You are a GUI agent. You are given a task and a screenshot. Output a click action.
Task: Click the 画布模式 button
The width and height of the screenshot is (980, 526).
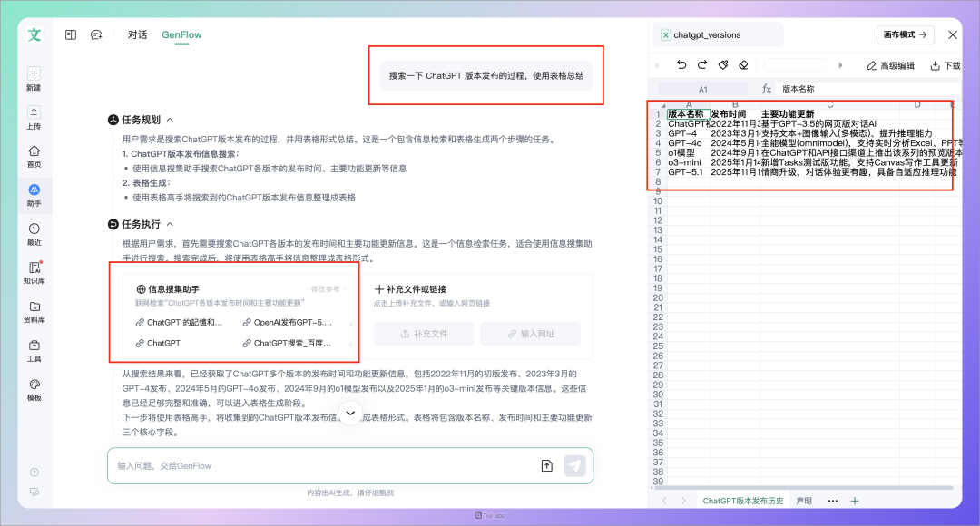pyautogui.click(x=904, y=34)
